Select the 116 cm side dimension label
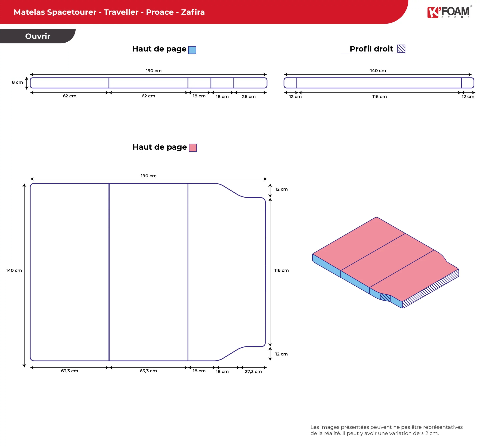 coord(281,271)
